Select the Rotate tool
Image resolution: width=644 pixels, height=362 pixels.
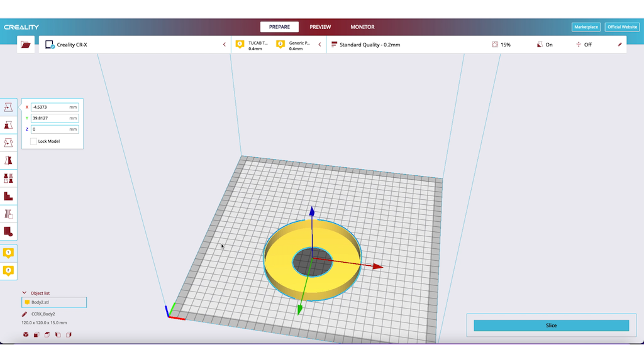tap(9, 142)
